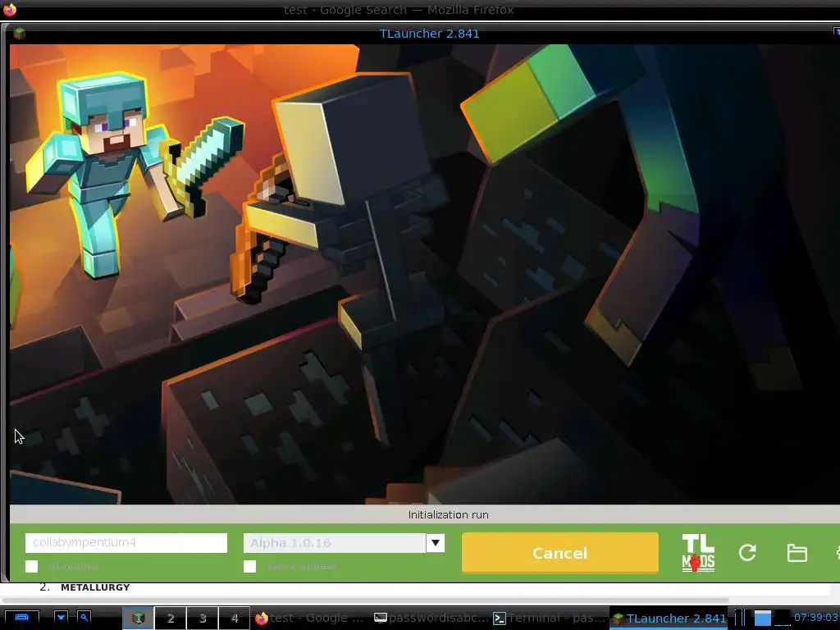Click the version dropdown arrow
The height and width of the screenshot is (630, 840).
[435, 543]
